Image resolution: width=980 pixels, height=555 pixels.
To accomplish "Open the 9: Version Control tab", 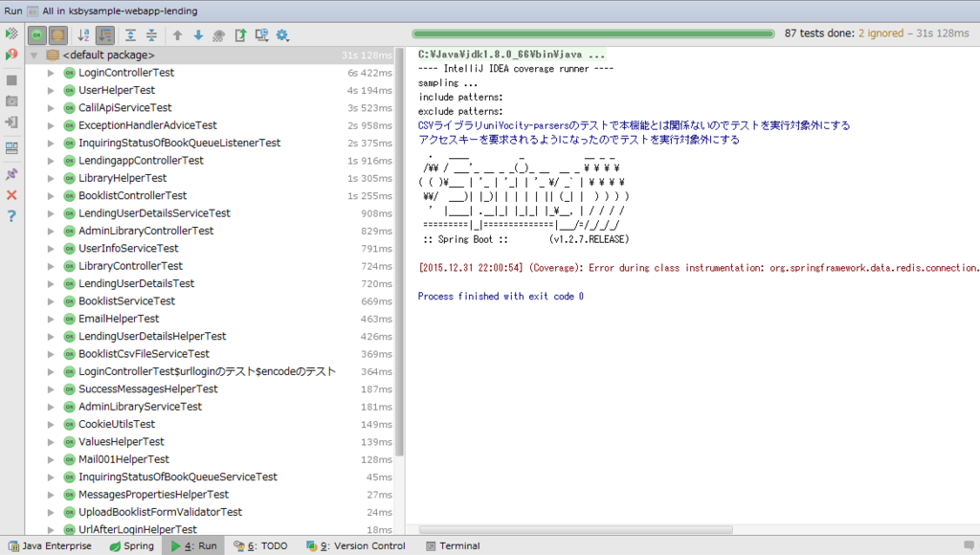I will [x=356, y=546].
